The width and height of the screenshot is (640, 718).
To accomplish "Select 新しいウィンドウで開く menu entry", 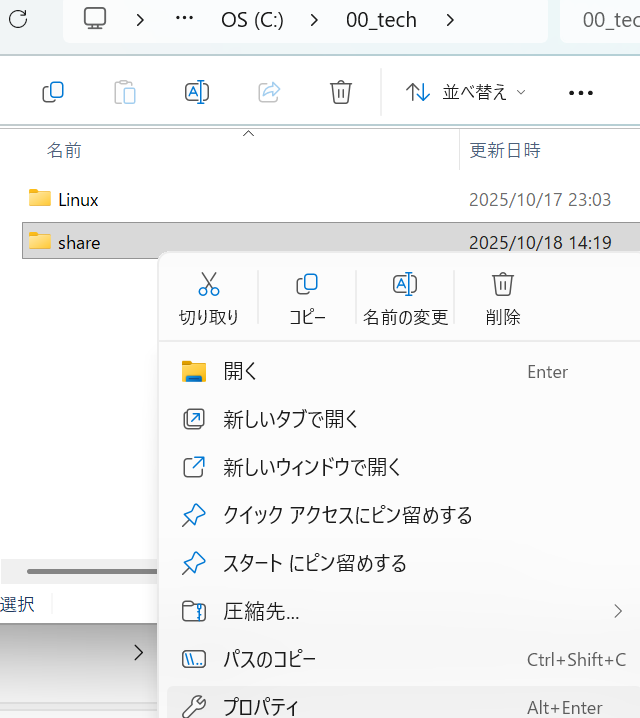I will coord(399,468).
